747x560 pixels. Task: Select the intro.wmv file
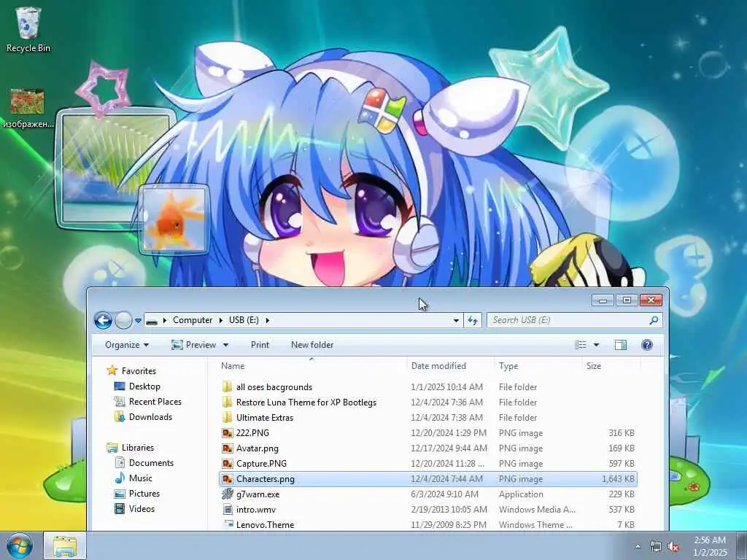point(427,510)
